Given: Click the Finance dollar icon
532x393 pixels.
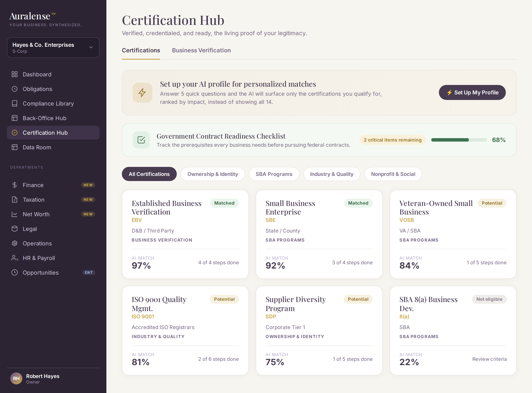Looking at the screenshot, I should coord(15,185).
